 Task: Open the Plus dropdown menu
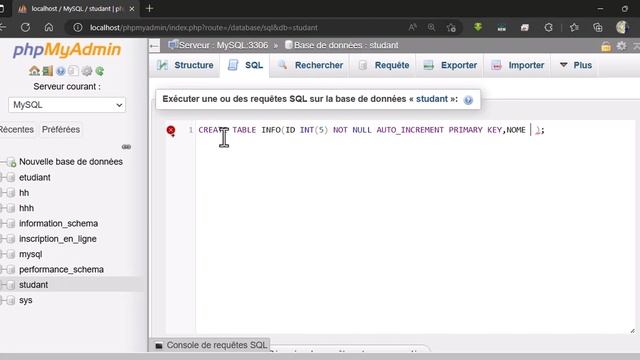tap(576, 65)
